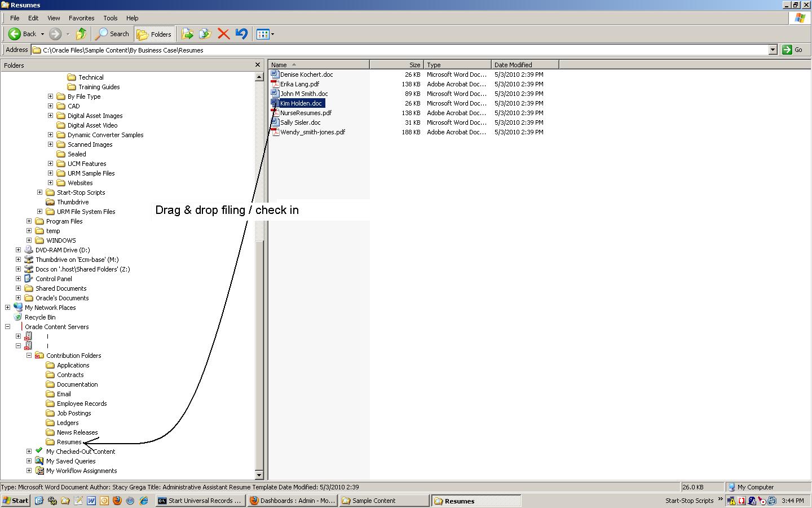Expand the My Checked-Out Content node
812x508 pixels.
tap(29, 451)
